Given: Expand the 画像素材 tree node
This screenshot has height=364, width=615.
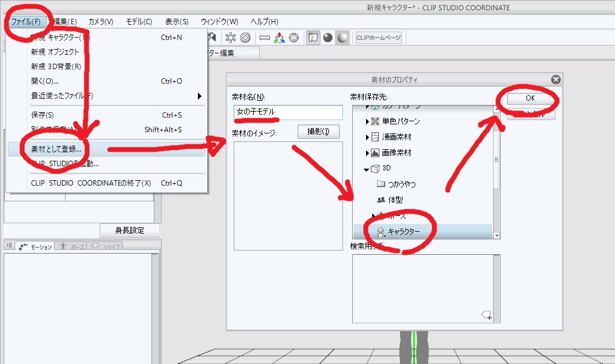Looking at the screenshot, I should 367,153.
